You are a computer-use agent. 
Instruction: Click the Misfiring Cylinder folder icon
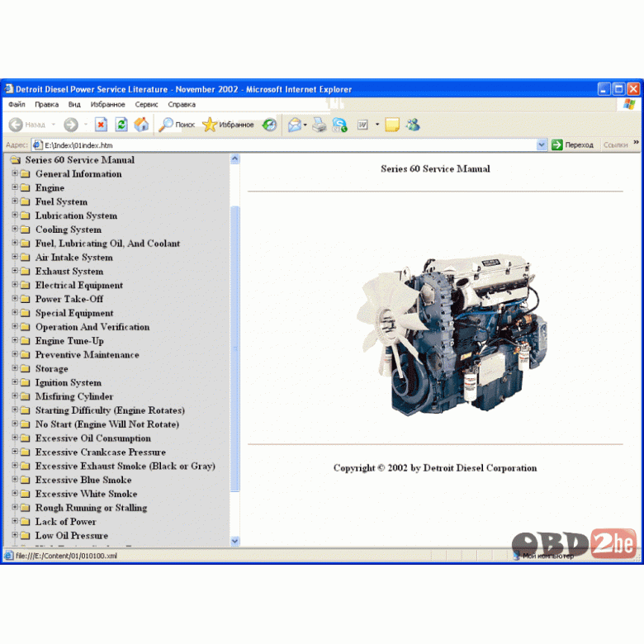pos(26,396)
